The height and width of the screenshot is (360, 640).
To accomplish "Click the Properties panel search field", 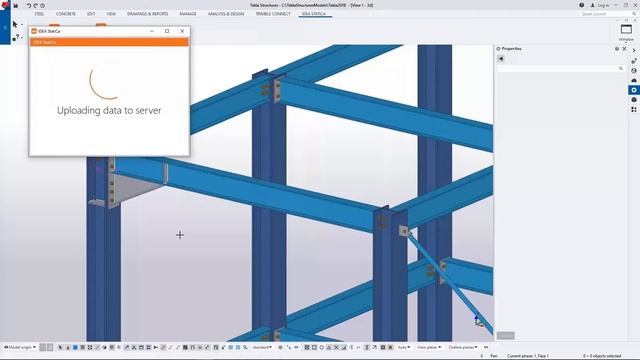I will (561, 69).
